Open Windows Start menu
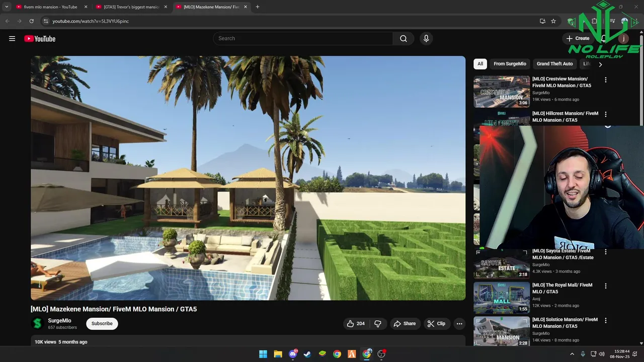This screenshot has width=644, height=362. tap(263, 354)
